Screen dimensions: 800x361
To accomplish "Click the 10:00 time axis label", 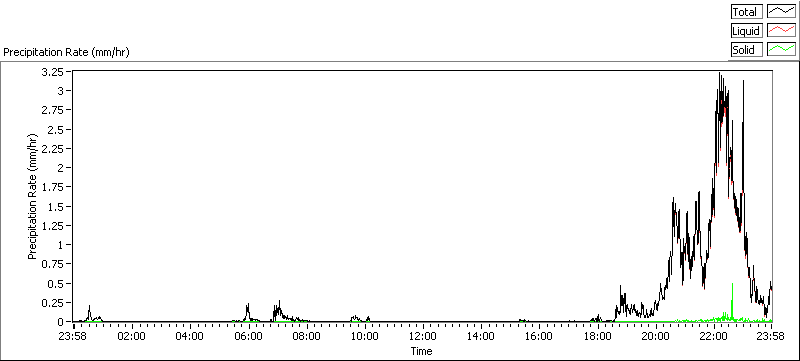I will (x=364, y=336).
